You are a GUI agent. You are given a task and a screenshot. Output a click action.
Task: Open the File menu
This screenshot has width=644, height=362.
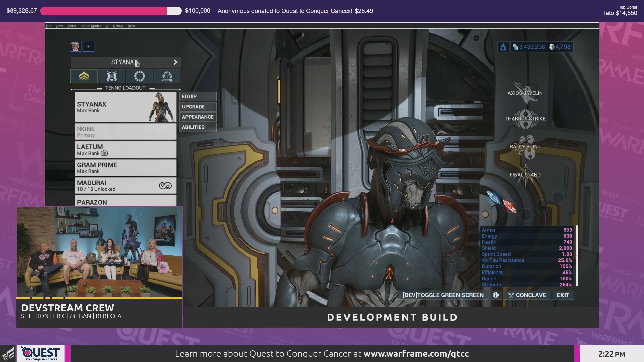pos(48,26)
